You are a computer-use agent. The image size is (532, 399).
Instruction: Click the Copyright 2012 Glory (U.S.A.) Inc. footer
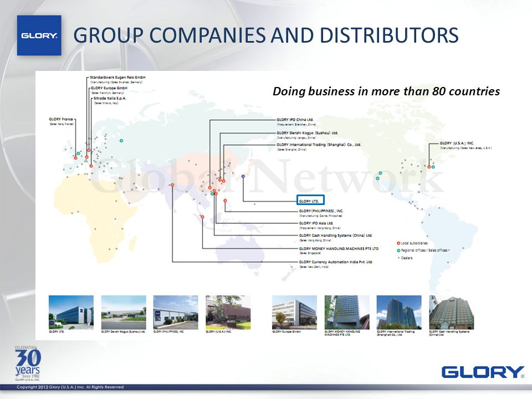pos(70,387)
